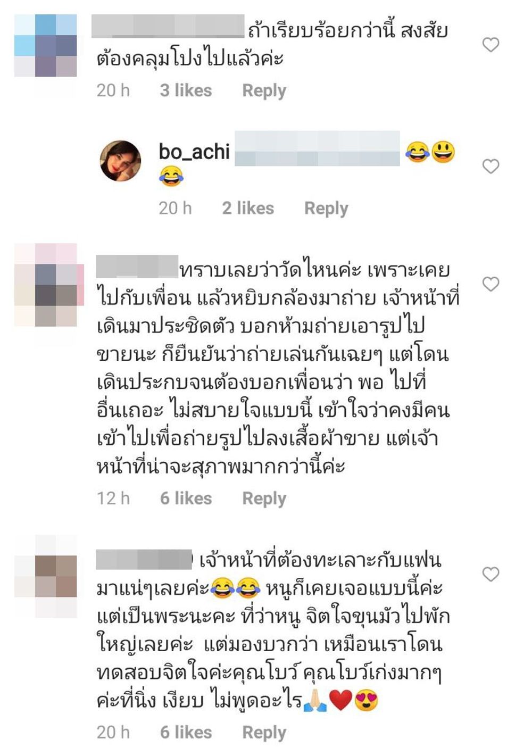Tap the heart next to bo_achi's reply
The height and width of the screenshot is (756, 532).
491,167
